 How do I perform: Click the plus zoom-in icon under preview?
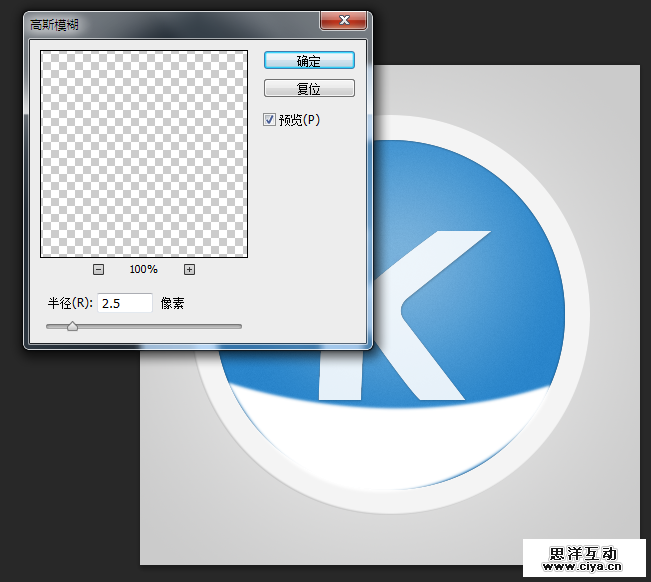click(189, 269)
